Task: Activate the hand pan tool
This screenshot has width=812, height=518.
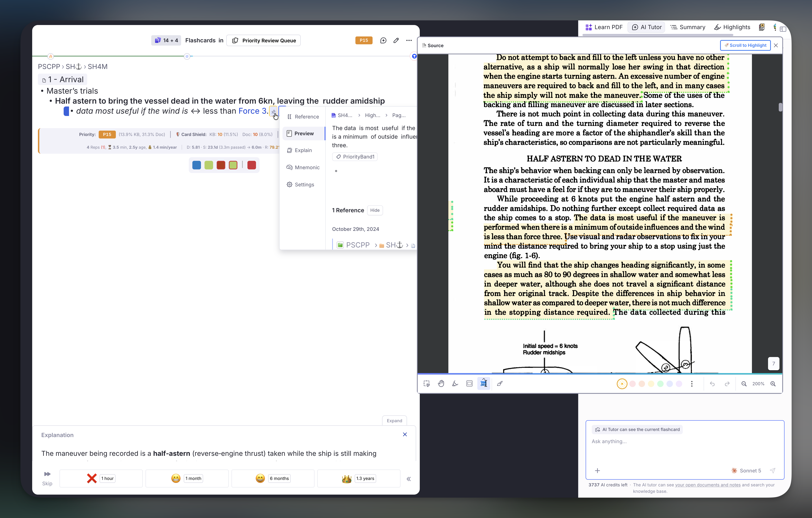Action: [x=441, y=383]
